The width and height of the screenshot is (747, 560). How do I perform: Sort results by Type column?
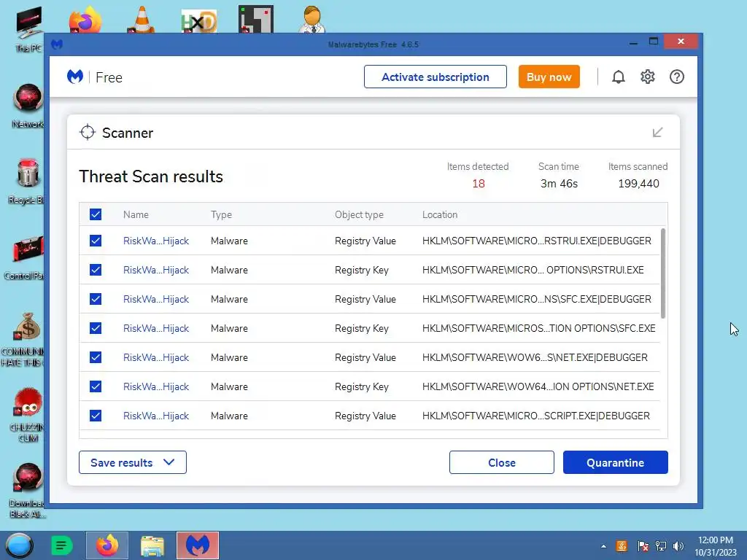pos(222,215)
